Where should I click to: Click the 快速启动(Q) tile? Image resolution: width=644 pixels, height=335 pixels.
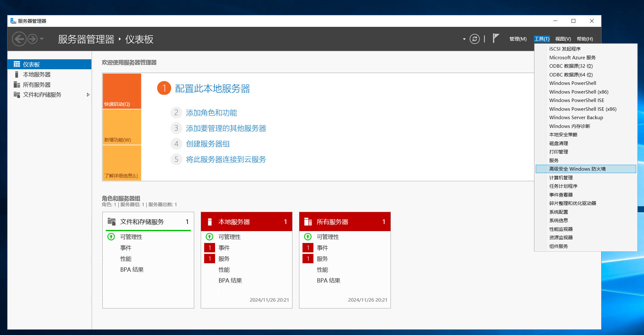[x=122, y=91]
